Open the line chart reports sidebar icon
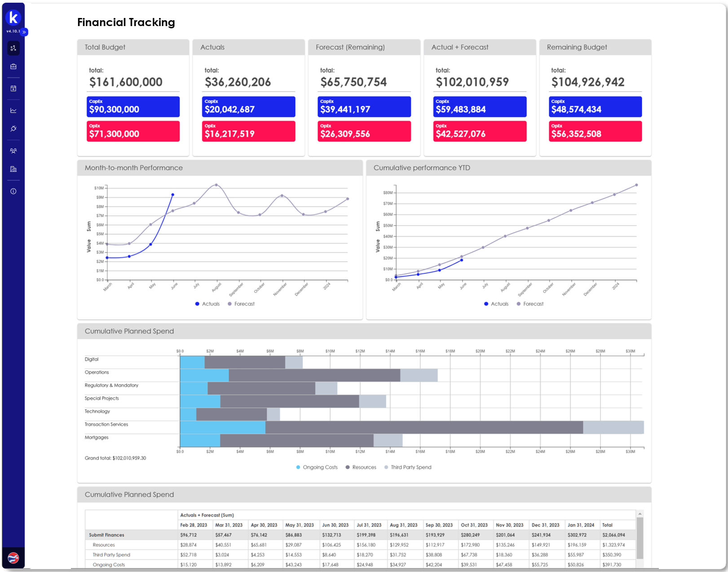This screenshot has height=572, width=728. 13,111
